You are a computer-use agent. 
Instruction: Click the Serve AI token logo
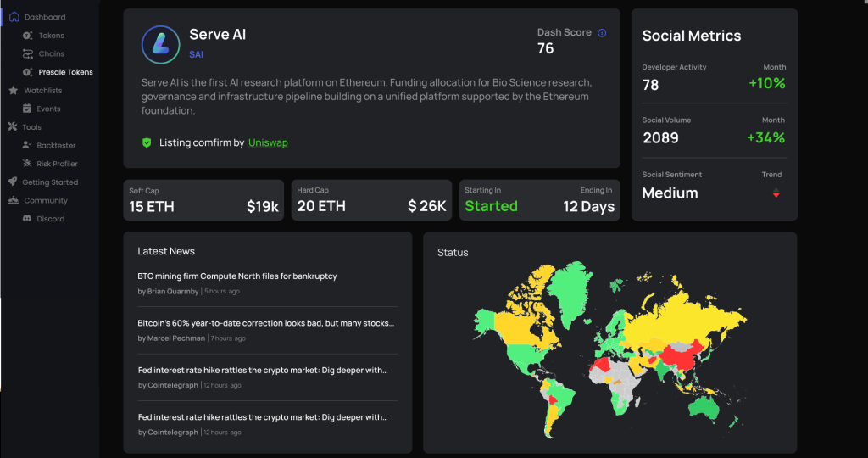point(160,45)
